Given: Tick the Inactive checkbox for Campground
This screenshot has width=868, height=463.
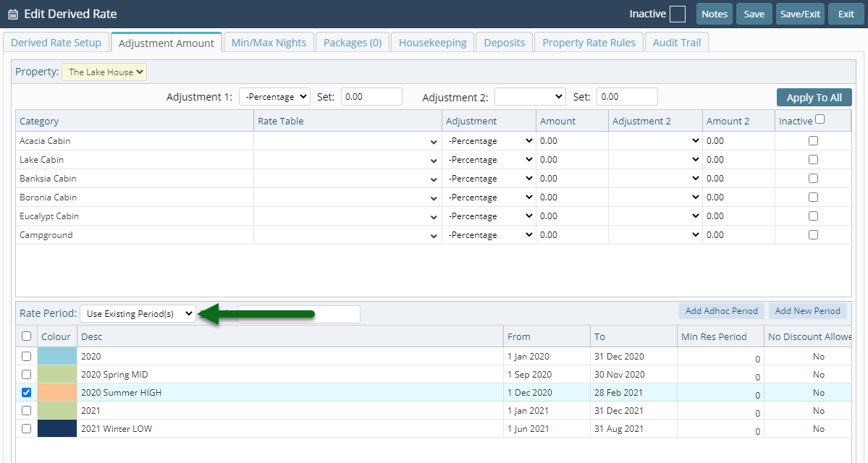Looking at the screenshot, I should click(813, 235).
